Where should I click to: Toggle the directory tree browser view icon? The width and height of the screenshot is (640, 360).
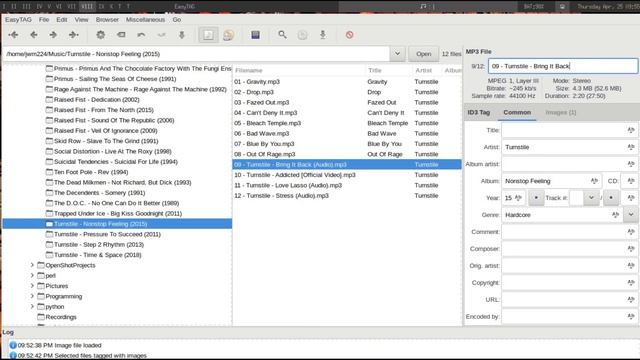click(208, 35)
